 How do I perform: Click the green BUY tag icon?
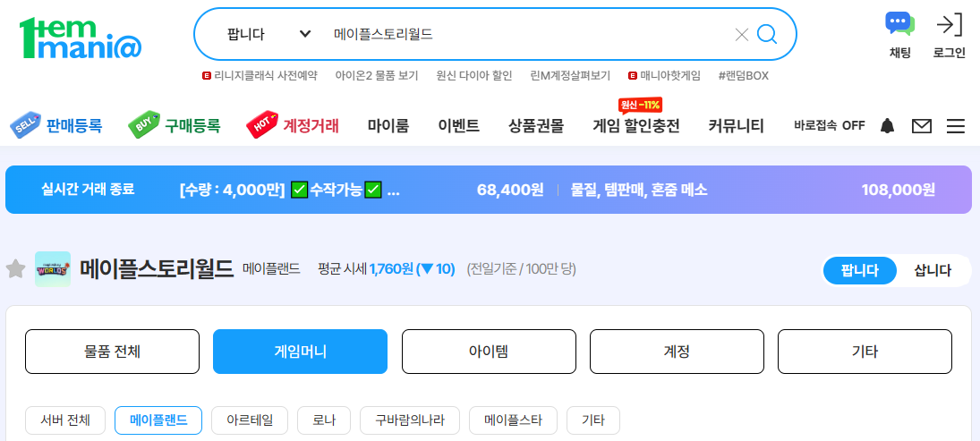[144, 126]
